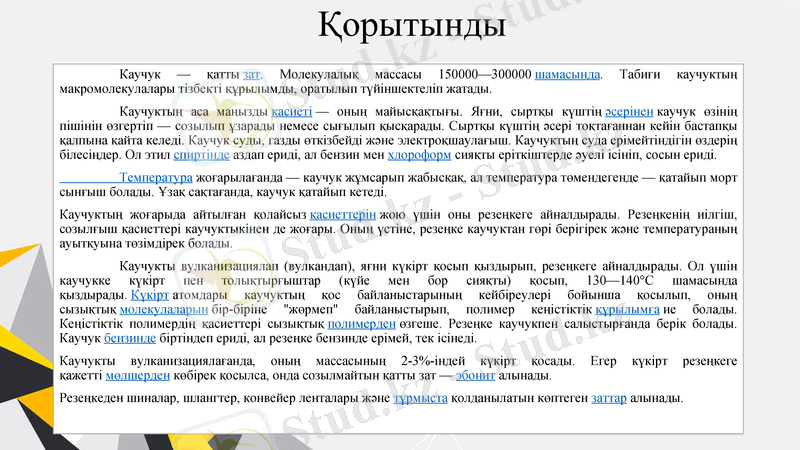Click the blue 'Температура' hyperlink
The width and height of the screenshot is (800, 450).
click(x=156, y=178)
